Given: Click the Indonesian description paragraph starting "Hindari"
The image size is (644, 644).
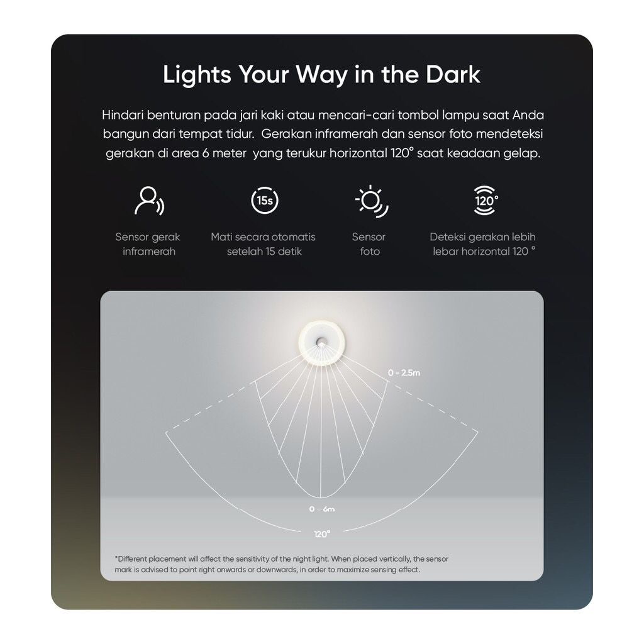Looking at the screenshot, I should (323, 134).
